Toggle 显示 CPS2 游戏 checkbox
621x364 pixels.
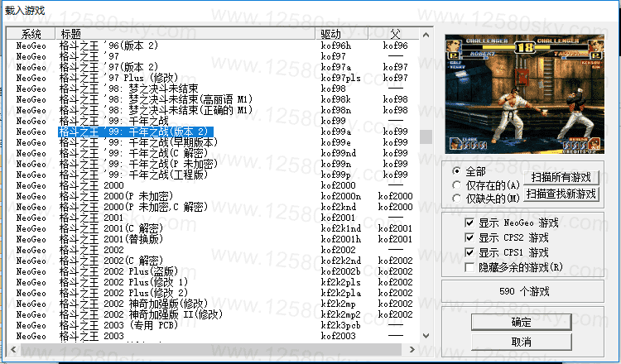click(469, 237)
